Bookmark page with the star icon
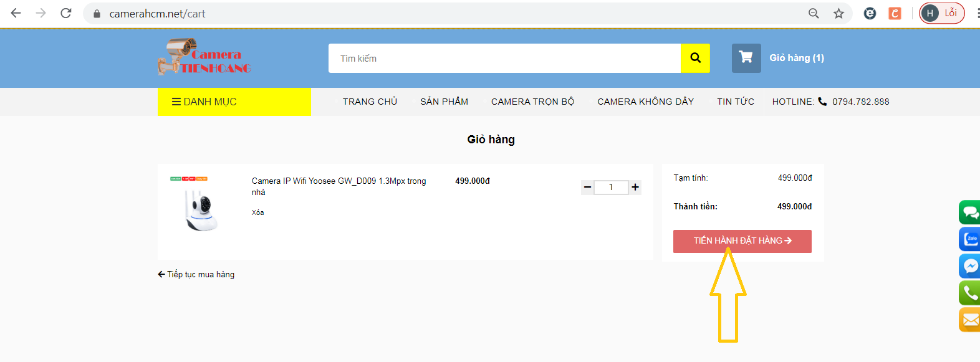Screen dimensions: 980x362 point(838,14)
